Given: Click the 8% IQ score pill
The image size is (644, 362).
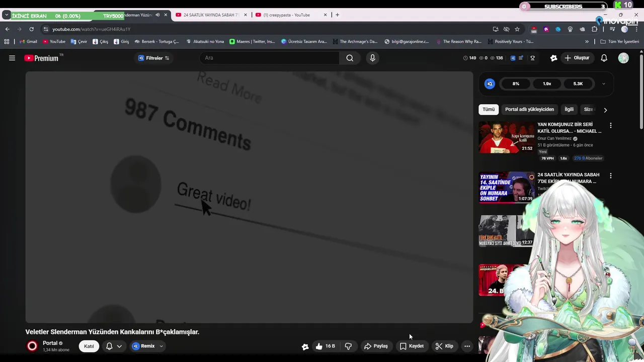Looking at the screenshot, I should coord(516,83).
